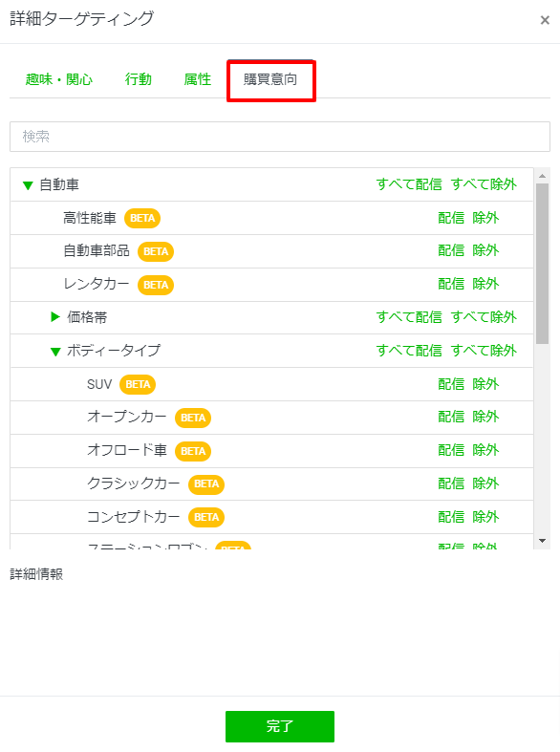Viewport: 560px width, 752px height.
Task: Set クラシックカー to 配信
Action: tap(451, 483)
